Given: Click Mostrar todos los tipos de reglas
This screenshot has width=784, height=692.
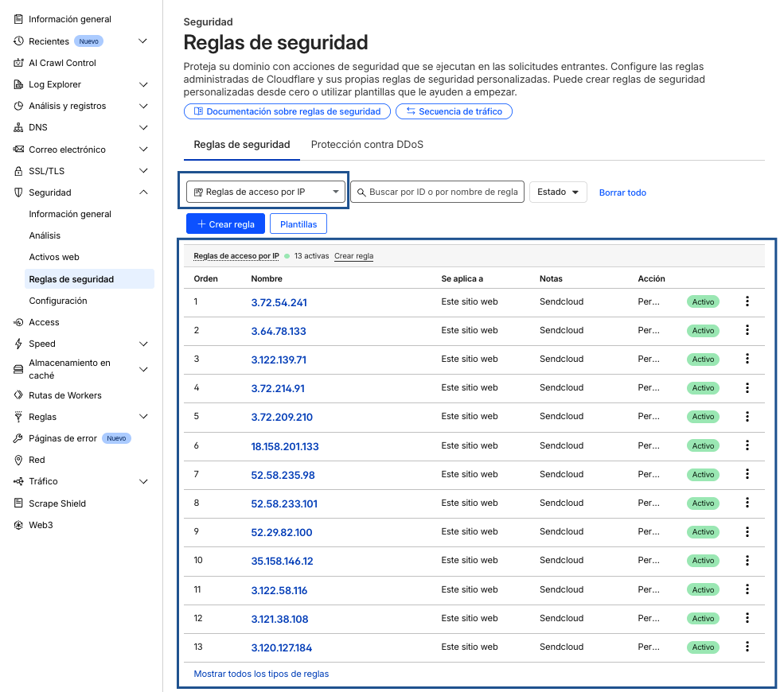Looking at the screenshot, I should pos(261,674).
